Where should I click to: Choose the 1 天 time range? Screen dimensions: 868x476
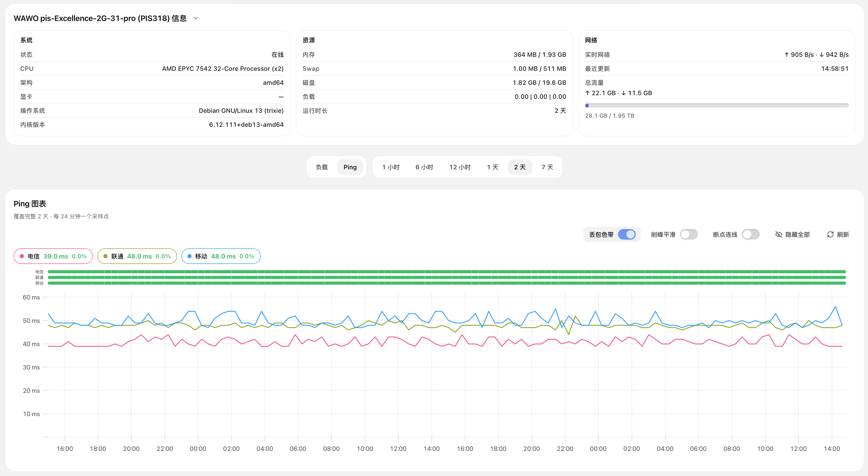[493, 167]
